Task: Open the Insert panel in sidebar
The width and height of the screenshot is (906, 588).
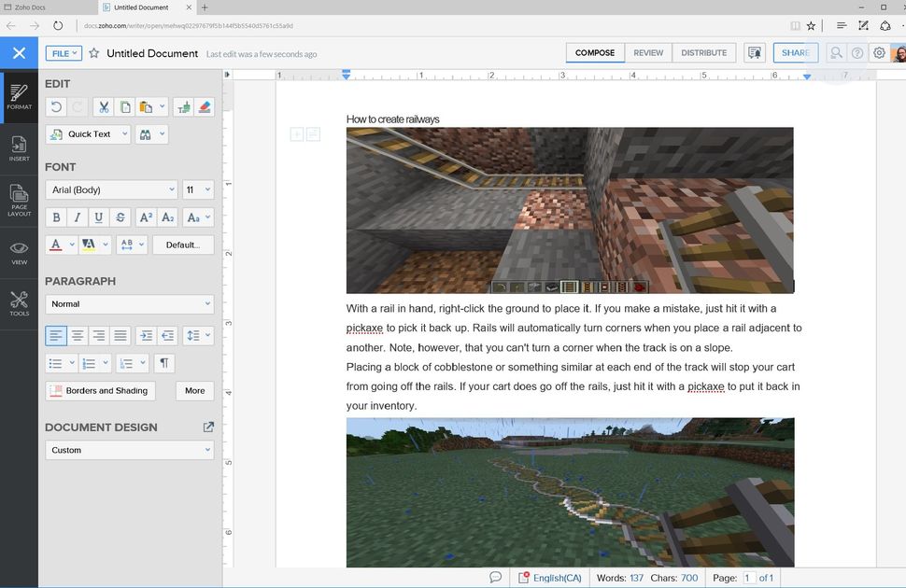Action: [x=19, y=148]
